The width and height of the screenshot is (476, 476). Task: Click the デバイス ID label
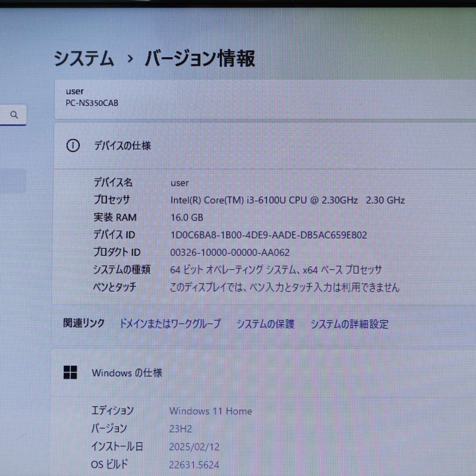pyautogui.click(x=114, y=235)
